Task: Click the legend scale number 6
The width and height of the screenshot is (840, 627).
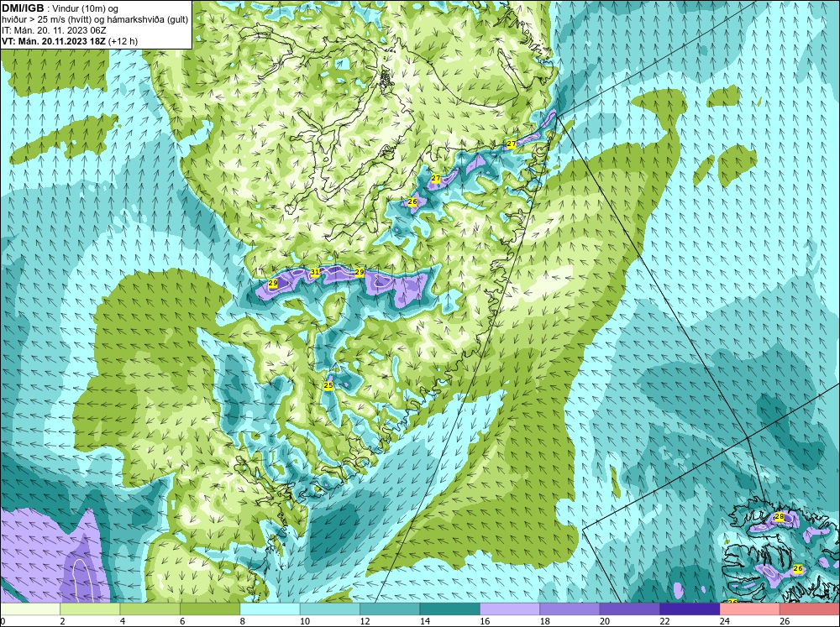Action: [x=182, y=621]
